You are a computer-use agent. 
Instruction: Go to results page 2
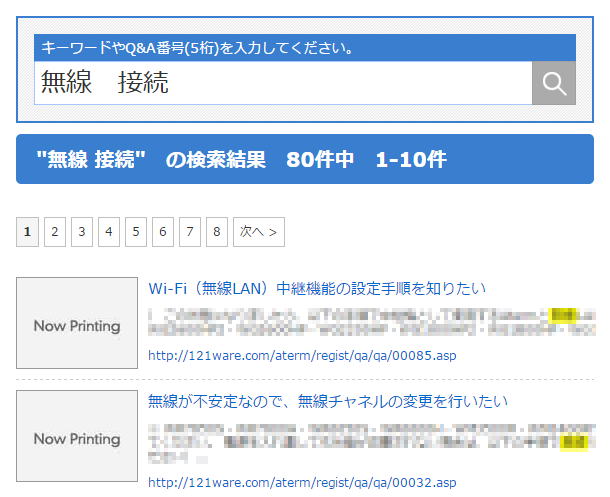pos(55,232)
